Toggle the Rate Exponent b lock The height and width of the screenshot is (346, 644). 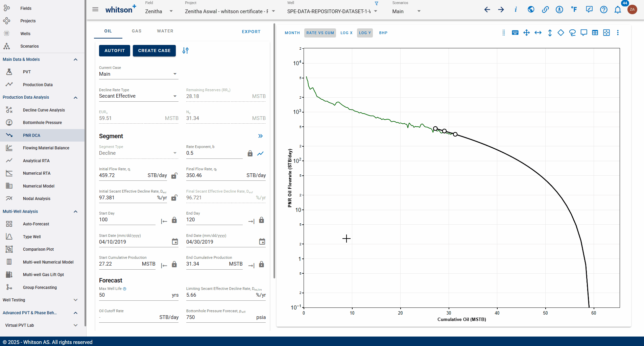[x=250, y=153]
